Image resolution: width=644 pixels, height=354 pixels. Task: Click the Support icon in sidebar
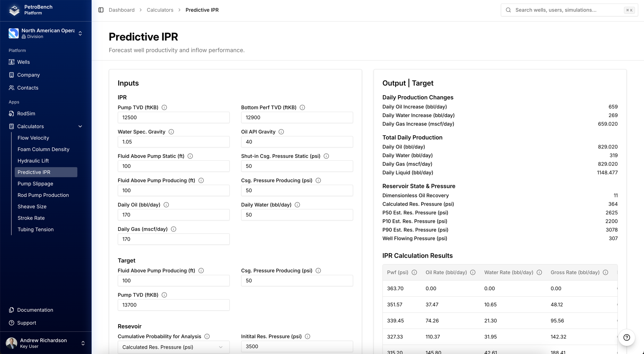tap(11, 323)
